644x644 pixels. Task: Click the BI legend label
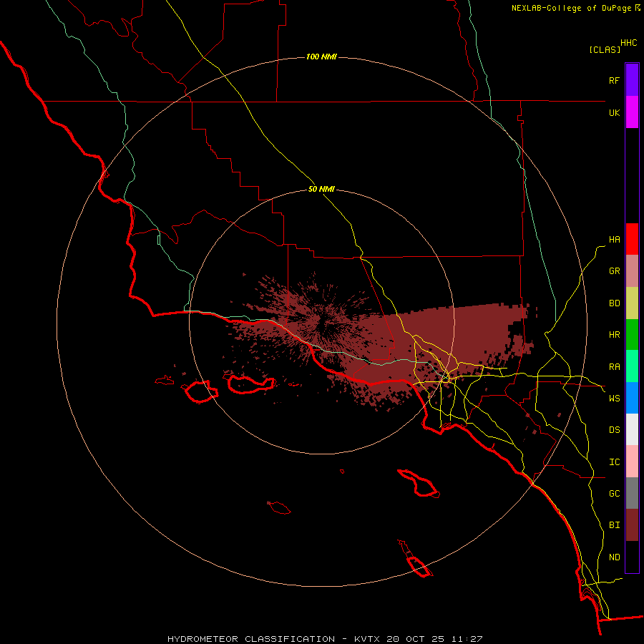614,525
